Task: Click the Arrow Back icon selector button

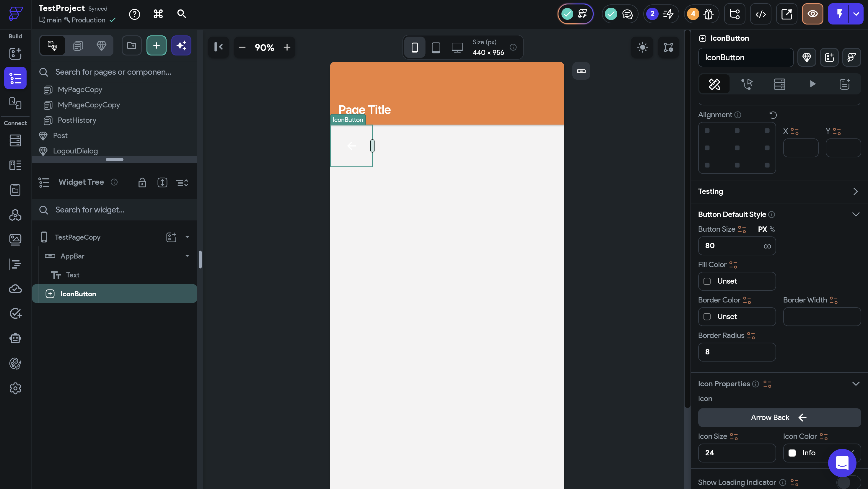Action: click(779, 418)
